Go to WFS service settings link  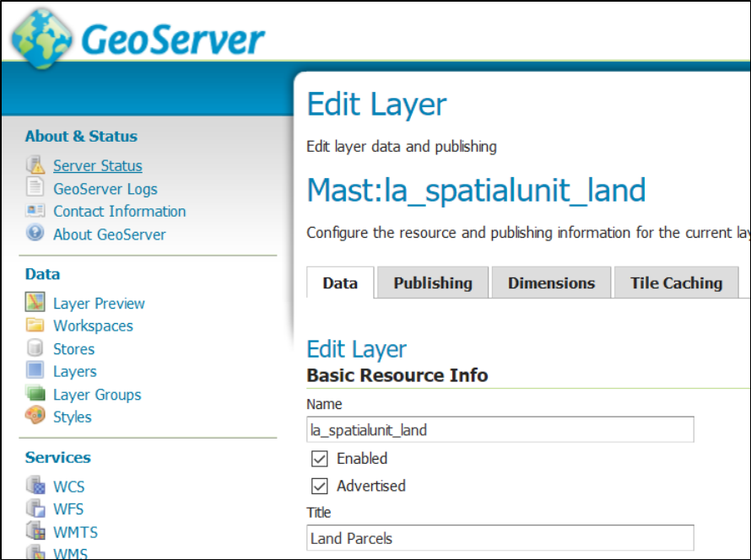pyautogui.click(x=68, y=509)
